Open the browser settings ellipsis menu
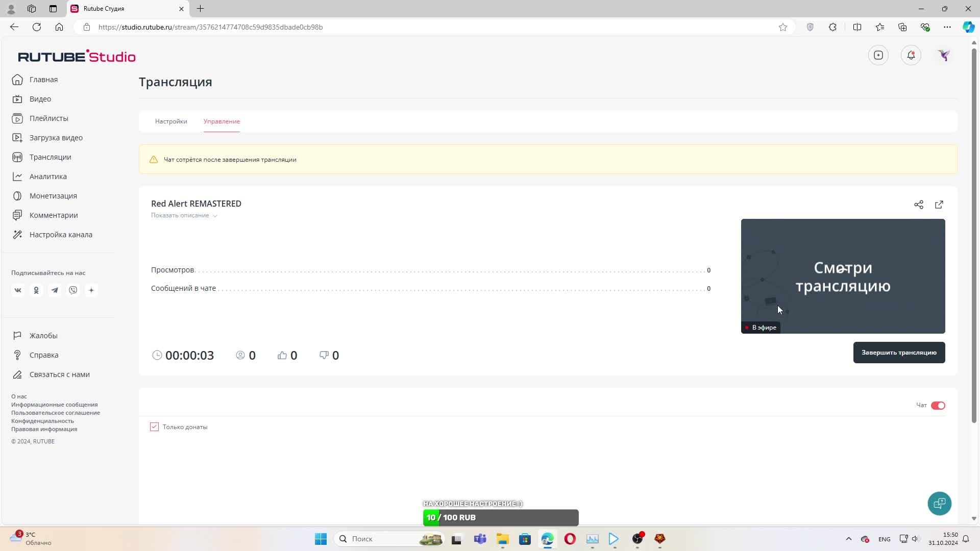The width and height of the screenshot is (980, 551). 947,27
